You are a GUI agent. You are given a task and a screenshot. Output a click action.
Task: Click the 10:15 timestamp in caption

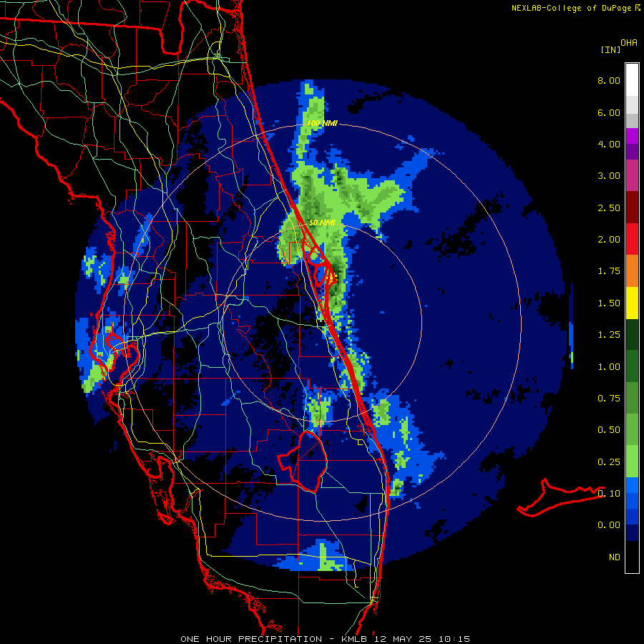click(x=454, y=639)
